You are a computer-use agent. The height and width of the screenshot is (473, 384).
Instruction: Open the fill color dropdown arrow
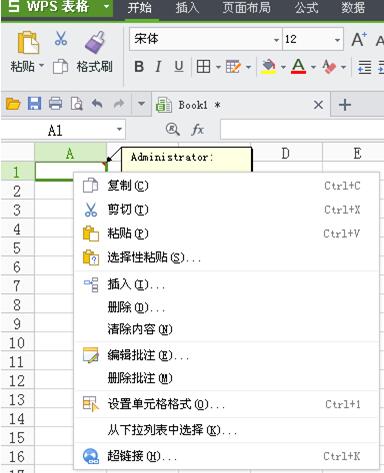[x=283, y=67]
